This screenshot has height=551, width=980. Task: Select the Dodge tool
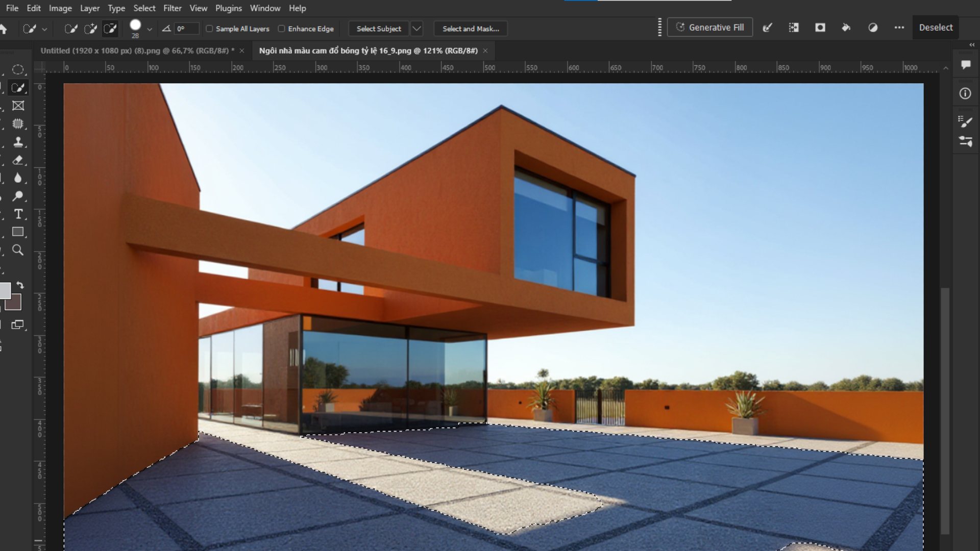point(18,196)
